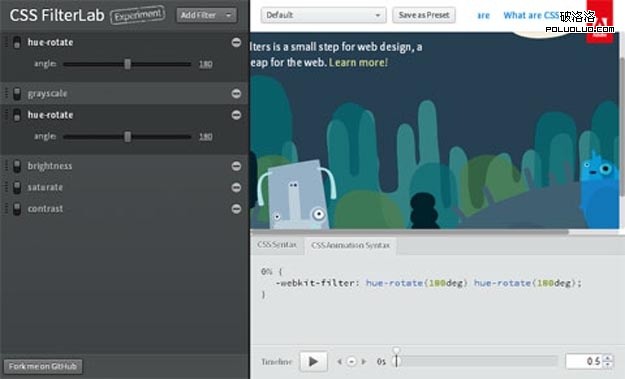The image size is (625, 379).
Task: Switch to the CSS Syntax tab
Action: tap(277, 245)
